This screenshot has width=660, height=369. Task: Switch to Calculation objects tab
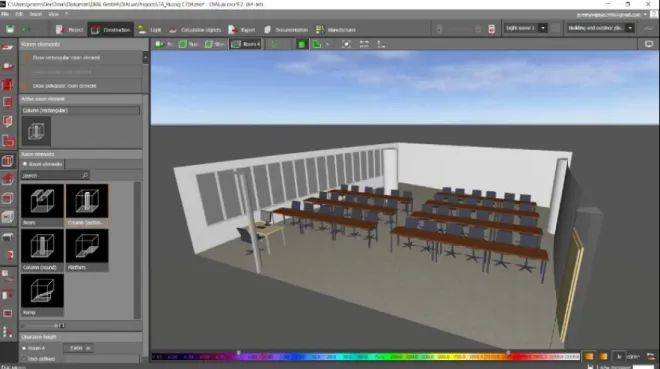tap(195, 29)
